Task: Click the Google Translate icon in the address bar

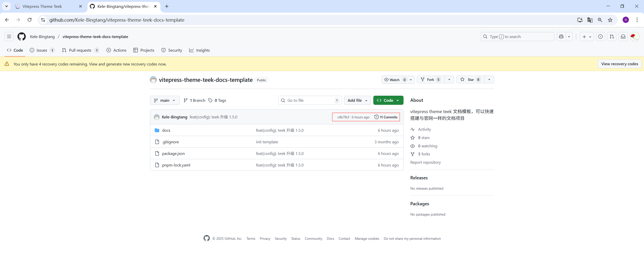Action: (590, 20)
